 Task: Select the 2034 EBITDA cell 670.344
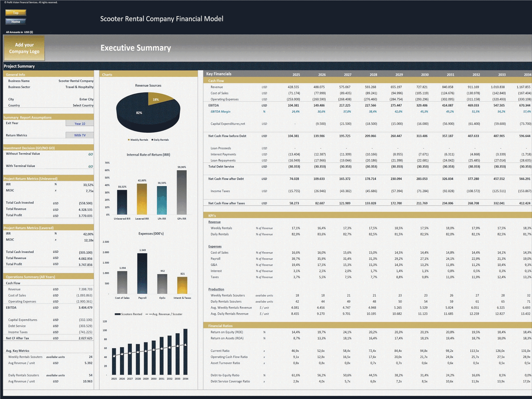pyautogui.click(x=525, y=105)
